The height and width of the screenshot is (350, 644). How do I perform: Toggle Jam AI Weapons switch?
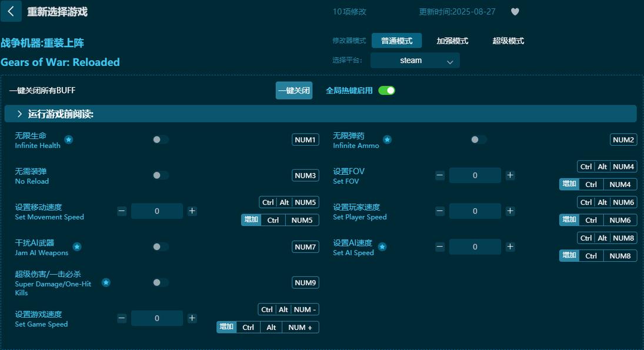160,247
